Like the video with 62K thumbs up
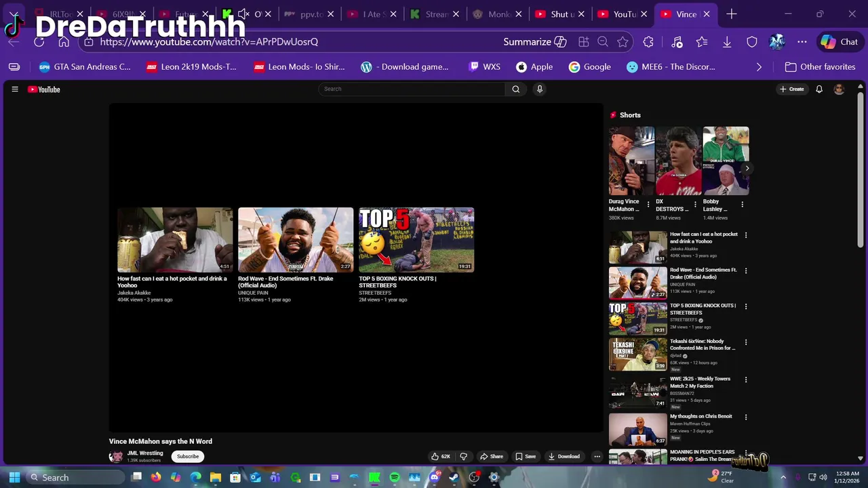The image size is (868, 488). click(x=440, y=456)
